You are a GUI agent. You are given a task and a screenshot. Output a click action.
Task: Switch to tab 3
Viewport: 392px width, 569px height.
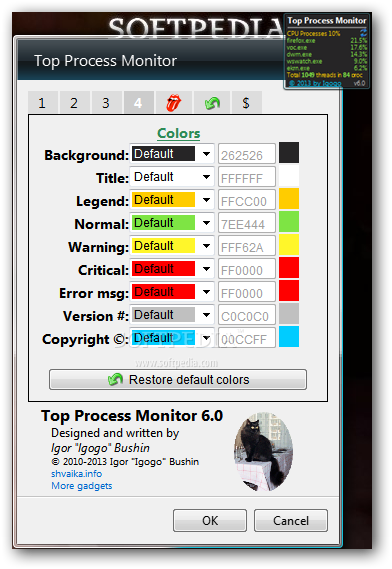click(106, 103)
